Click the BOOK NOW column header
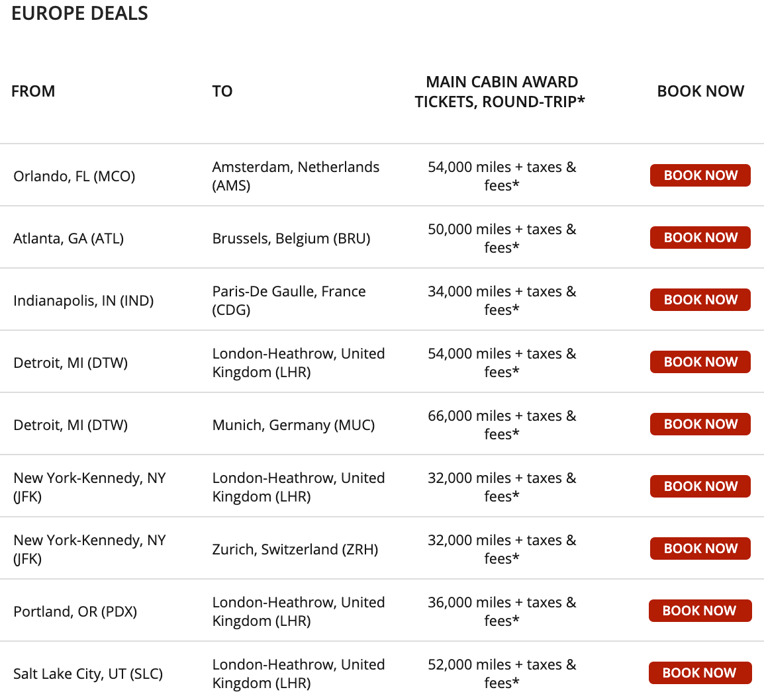 [x=700, y=91]
